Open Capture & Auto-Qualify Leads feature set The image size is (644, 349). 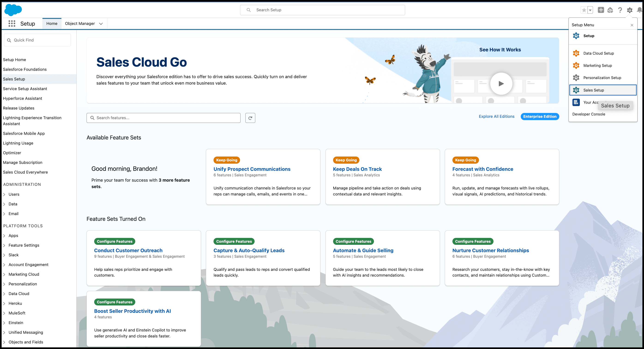tap(249, 250)
